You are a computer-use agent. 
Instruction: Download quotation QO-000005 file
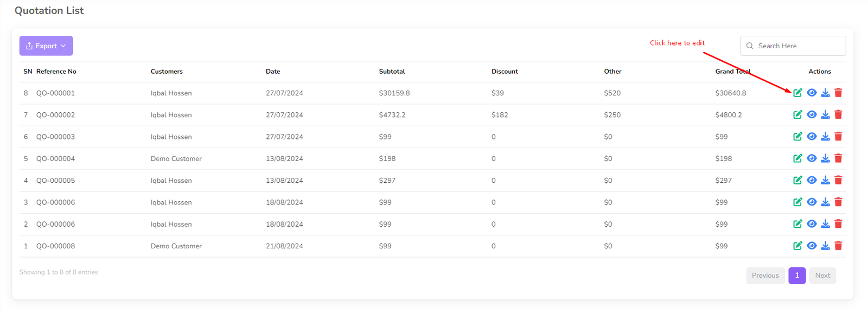[x=825, y=180]
